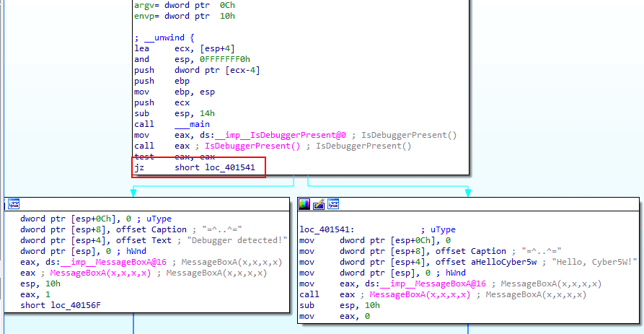644x334 pixels.
Task: Click the "Hello, Cyber5W!" string comment
Action: [594, 262]
